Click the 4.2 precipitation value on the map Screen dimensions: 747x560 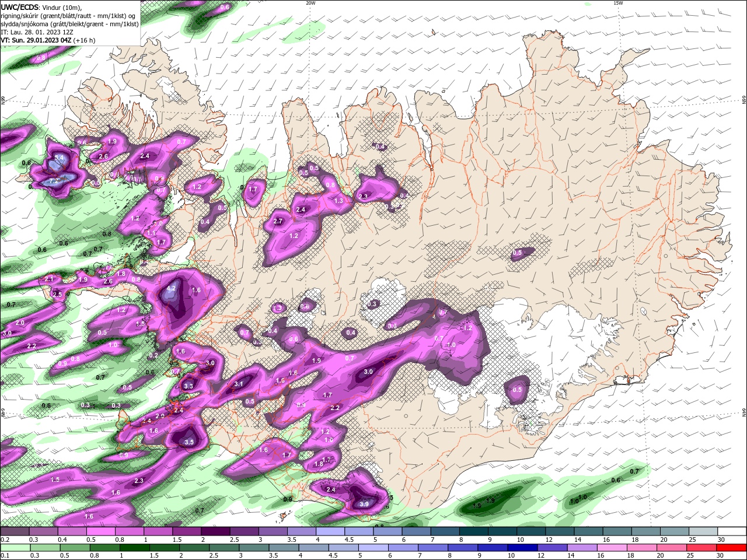point(171,288)
